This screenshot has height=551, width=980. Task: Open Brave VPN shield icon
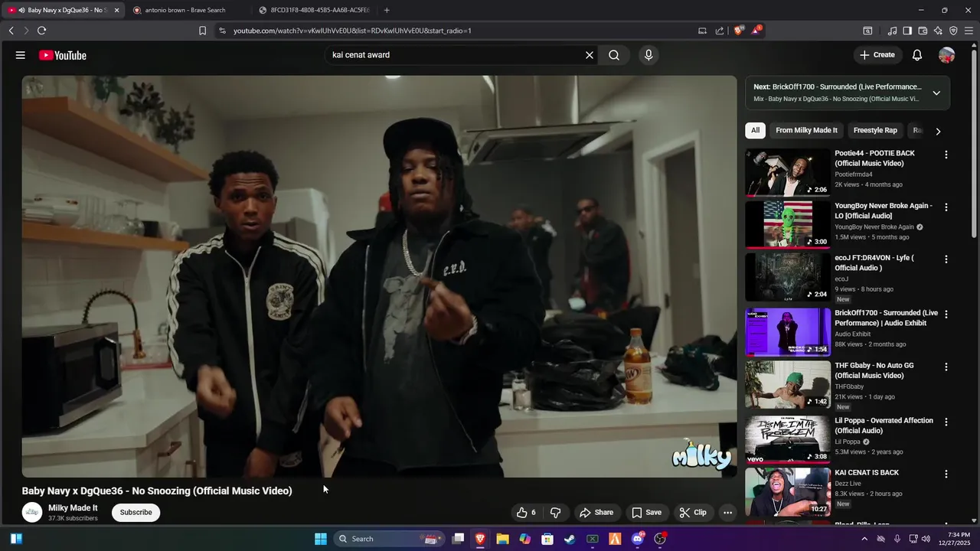(x=953, y=31)
